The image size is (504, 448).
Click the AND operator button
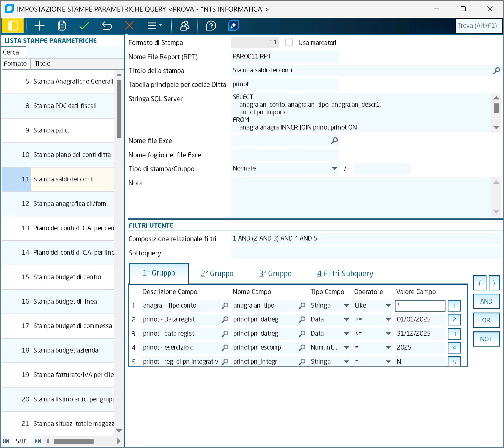coord(486,301)
